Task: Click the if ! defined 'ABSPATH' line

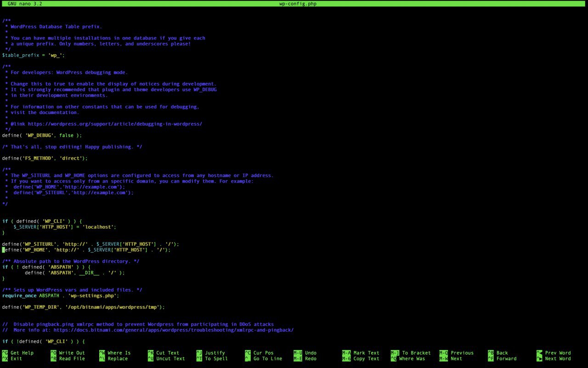Action: 46,267
